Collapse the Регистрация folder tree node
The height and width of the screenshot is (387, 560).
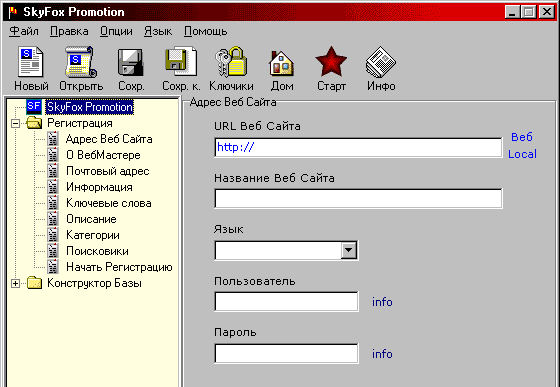click(x=15, y=124)
